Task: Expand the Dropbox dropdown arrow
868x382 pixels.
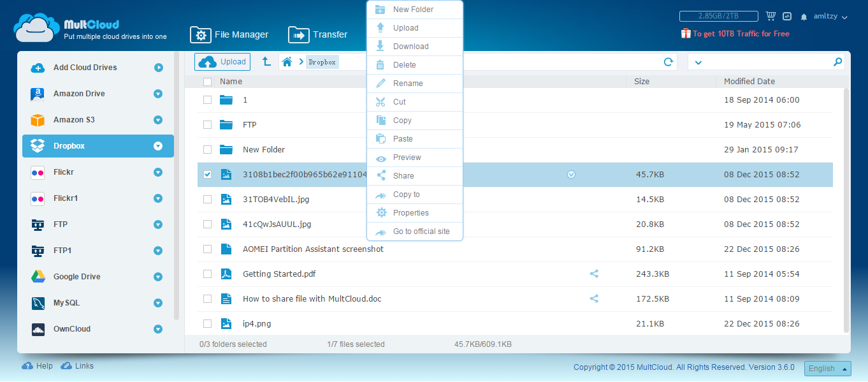Action: 158,146
